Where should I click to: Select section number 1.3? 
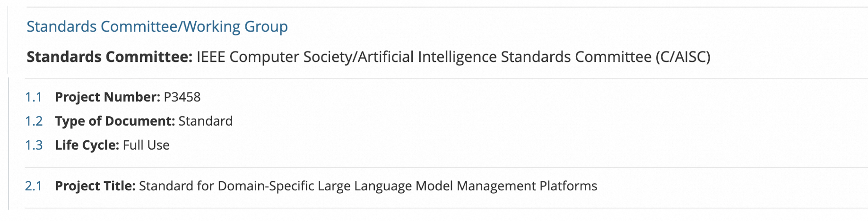(34, 145)
